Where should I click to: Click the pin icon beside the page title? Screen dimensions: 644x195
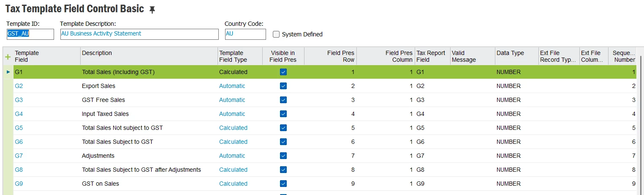(152, 10)
